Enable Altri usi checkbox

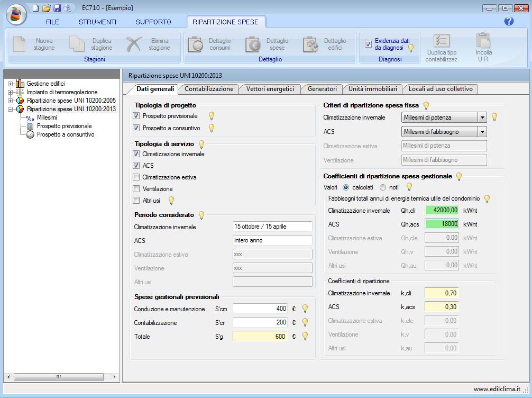tap(136, 201)
